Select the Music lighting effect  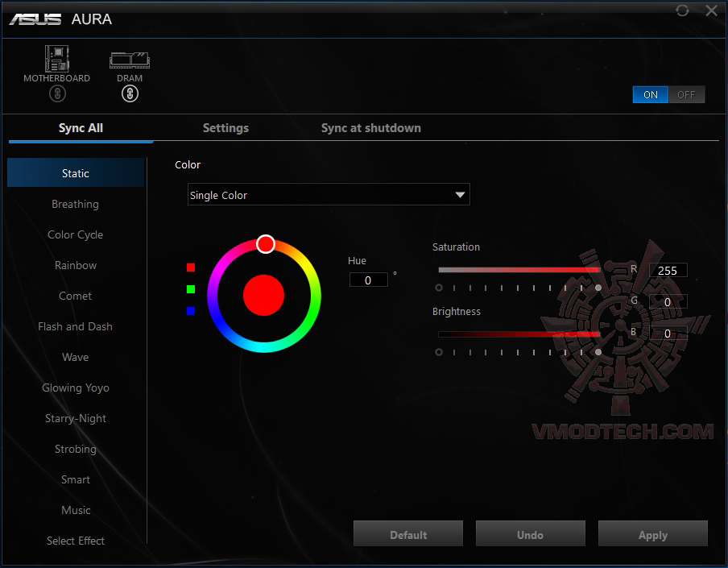coord(75,510)
